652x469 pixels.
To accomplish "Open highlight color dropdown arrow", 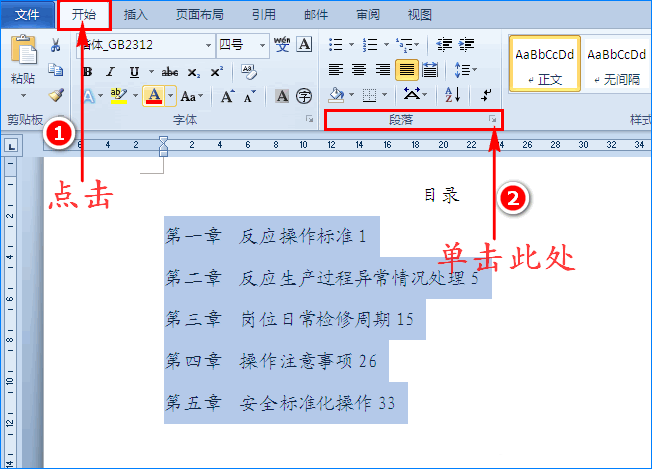I will tap(135, 96).
